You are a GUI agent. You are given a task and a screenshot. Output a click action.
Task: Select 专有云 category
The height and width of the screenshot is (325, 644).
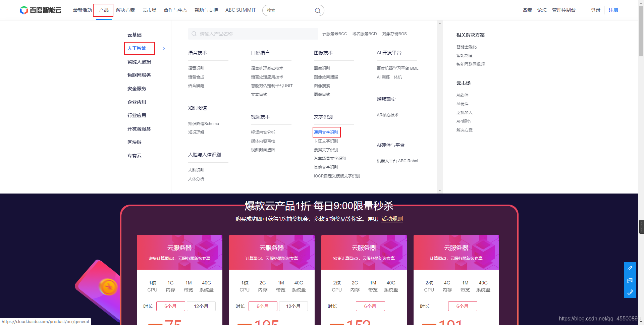coord(135,156)
